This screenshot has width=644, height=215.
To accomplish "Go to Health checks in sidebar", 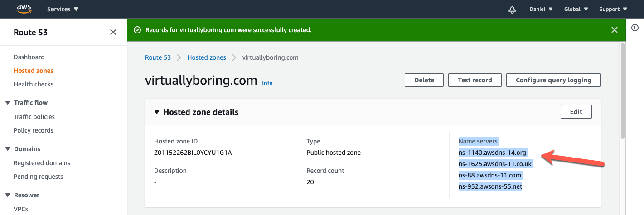I will pos(34,84).
